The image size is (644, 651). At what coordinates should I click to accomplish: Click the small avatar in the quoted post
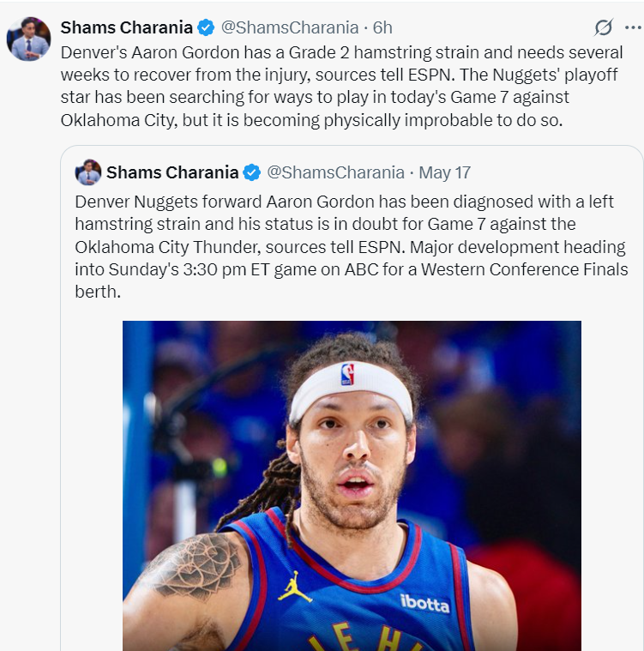click(88, 172)
